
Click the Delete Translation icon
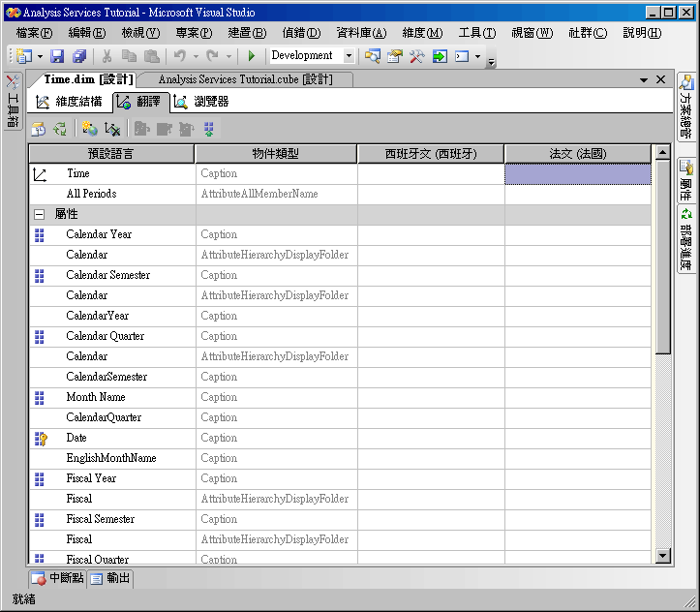[112, 129]
